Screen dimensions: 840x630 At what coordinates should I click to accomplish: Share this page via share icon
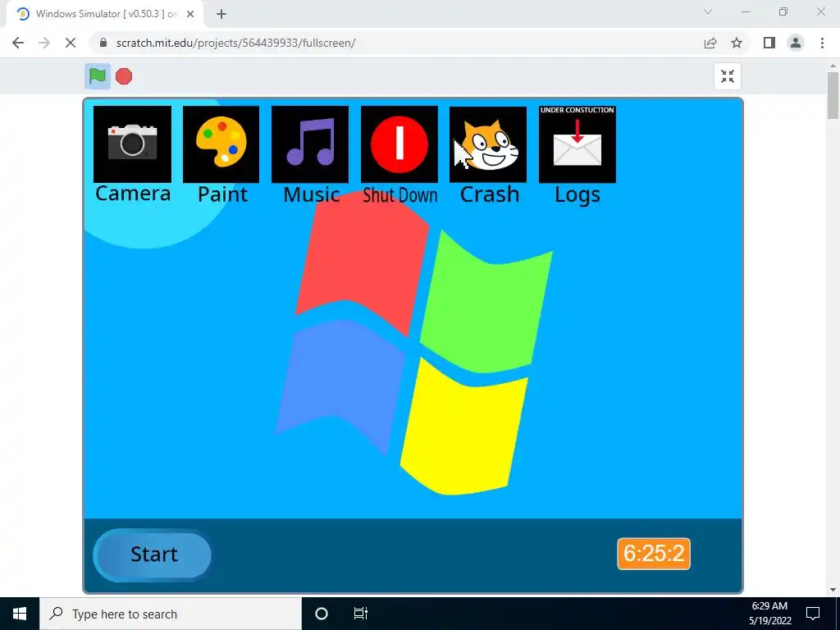tap(710, 43)
